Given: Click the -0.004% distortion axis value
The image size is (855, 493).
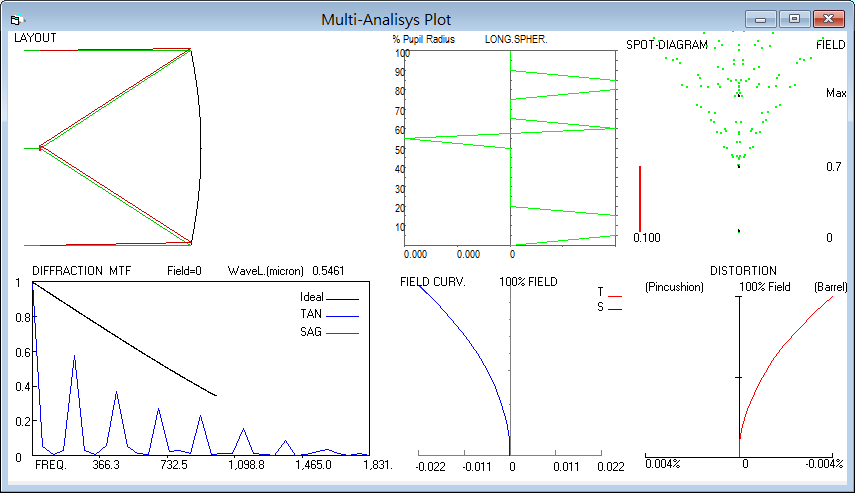Looking at the screenshot, I should (x=824, y=464).
